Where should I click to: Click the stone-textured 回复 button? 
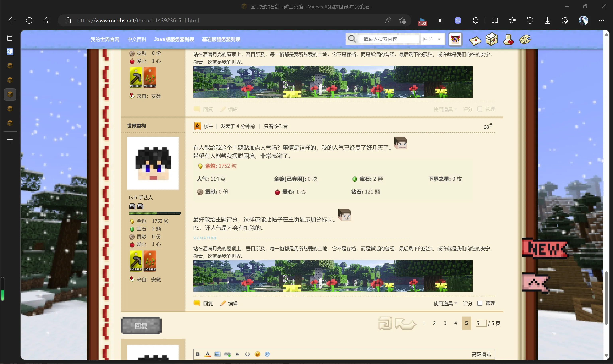pyautogui.click(x=141, y=326)
